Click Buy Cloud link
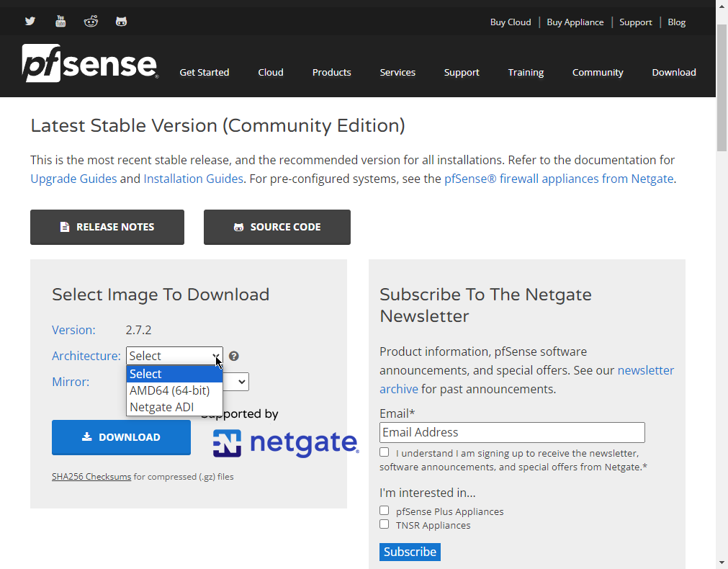Image resolution: width=728 pixels, height=569 pixels. [x=511, y=22]
